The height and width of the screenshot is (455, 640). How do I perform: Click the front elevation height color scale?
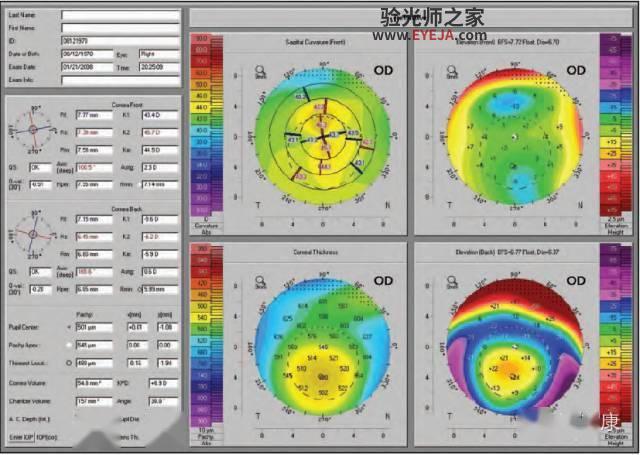pos(616,125)
